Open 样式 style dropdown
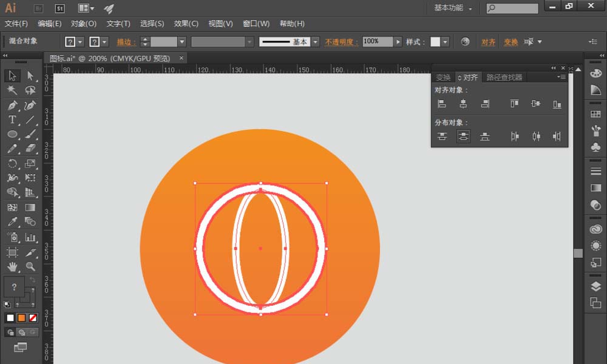This screenshot has width=607, height=364. point(445,42)
